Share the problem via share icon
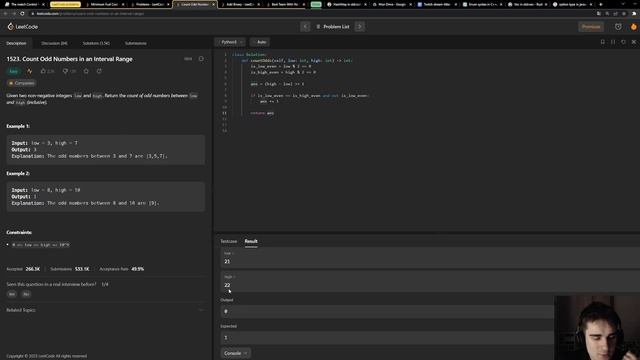The image size is (640, 360). 99,71
